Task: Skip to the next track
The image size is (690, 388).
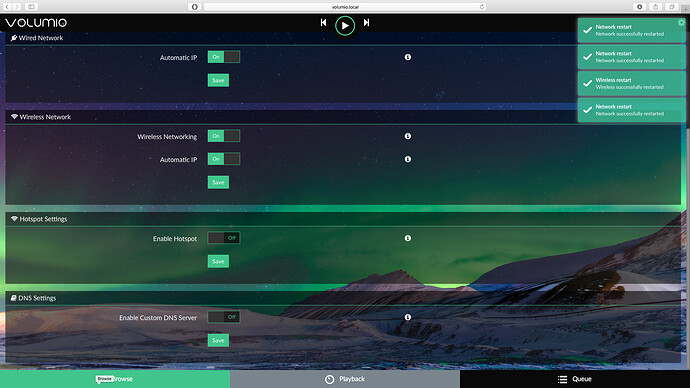Action: pos(366,22)
